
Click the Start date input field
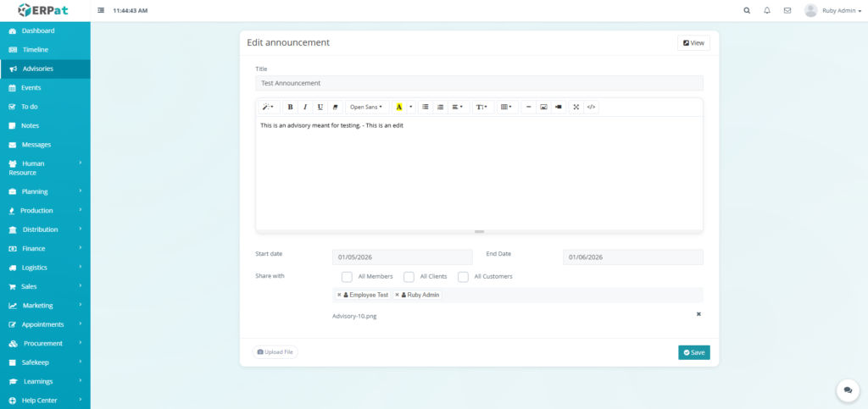tap(402, 257)
